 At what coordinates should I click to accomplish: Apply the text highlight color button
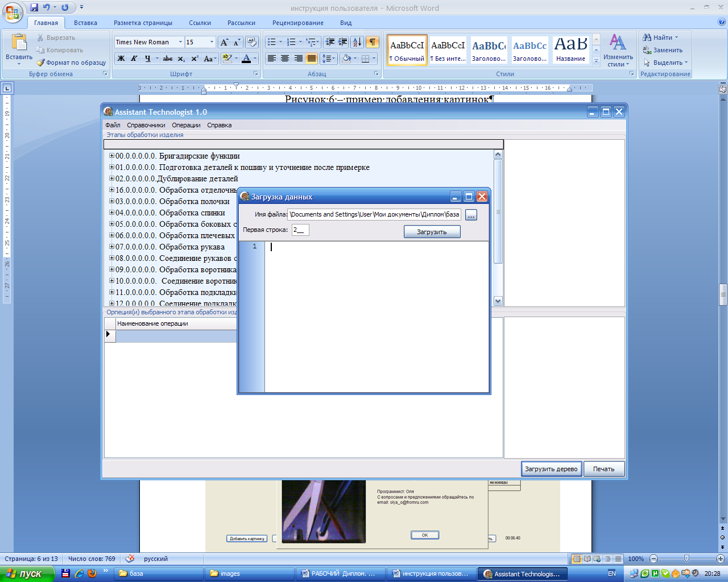pos(226,58)
